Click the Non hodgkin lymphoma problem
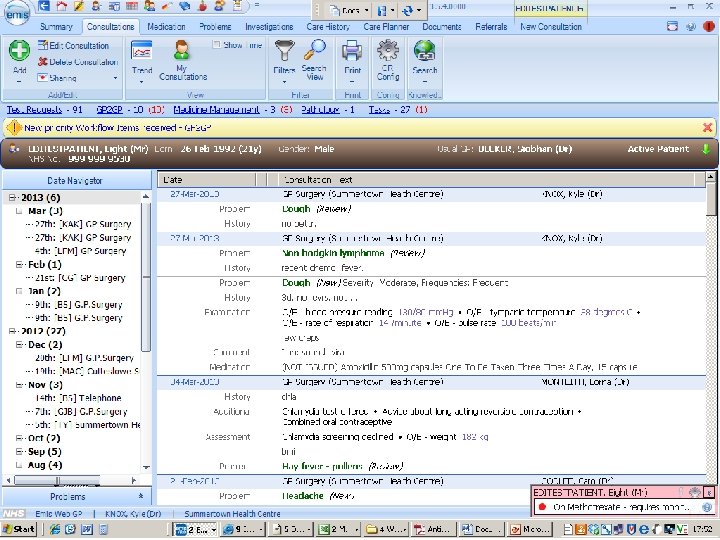720x540 pixels. 354,253
